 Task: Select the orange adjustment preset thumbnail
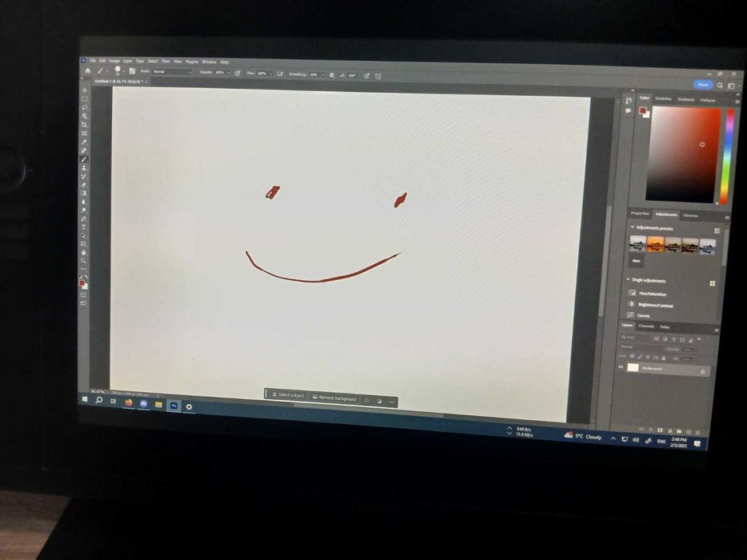tap(656, 244)
